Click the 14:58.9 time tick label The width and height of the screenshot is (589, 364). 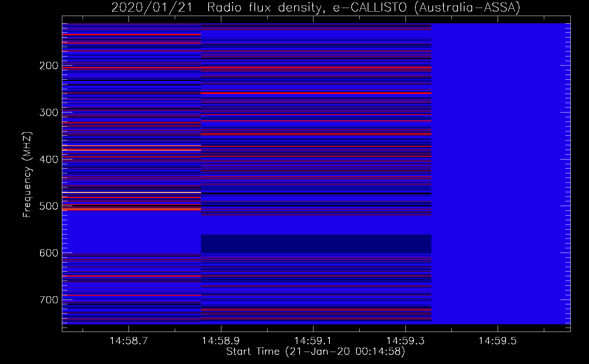coord(221,341)
